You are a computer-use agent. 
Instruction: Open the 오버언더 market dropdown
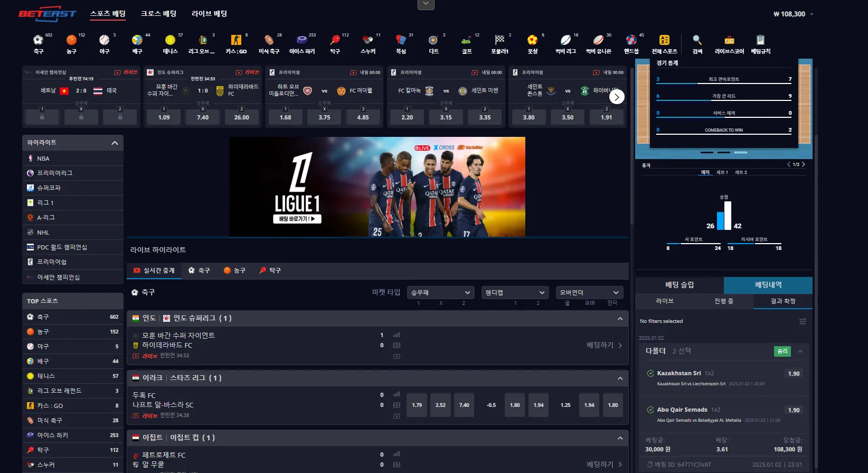point(590,292)
